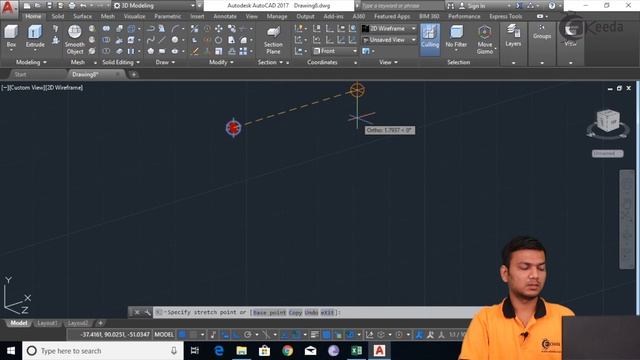Expand the Solid Editing panel
The image size is (640, 360).
(x=121, y=62)
